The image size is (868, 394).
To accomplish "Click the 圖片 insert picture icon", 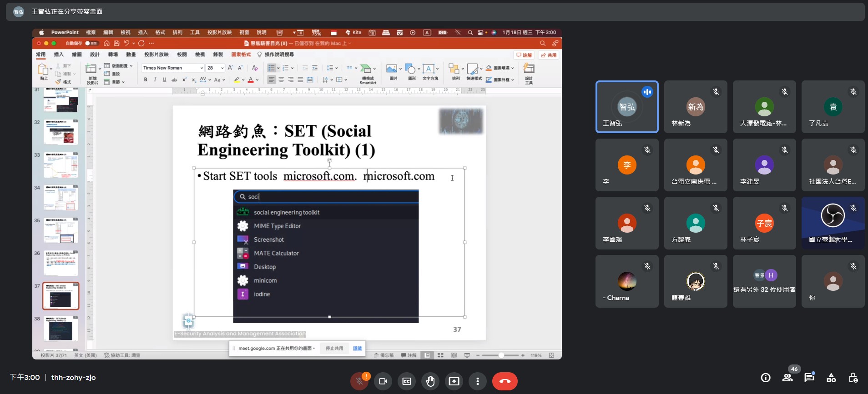I will [391, 69].
